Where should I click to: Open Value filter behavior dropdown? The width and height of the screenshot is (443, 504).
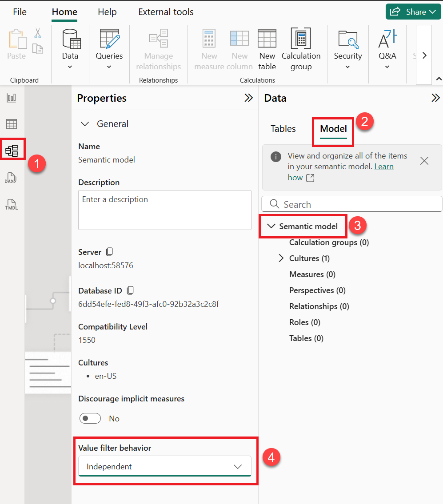165,466
